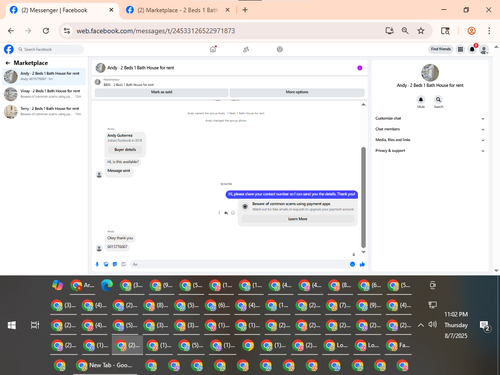The image size is (500, 375).
Task: Open the volume control in system tray
Action: point(432,324)
